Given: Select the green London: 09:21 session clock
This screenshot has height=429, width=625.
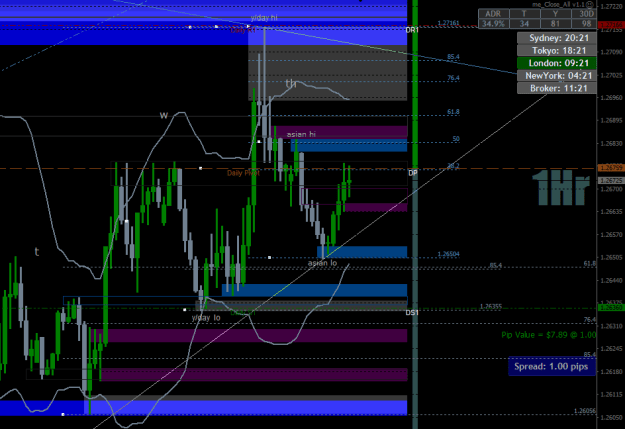Looking at the screenshot, I should [x=557, y=63].
